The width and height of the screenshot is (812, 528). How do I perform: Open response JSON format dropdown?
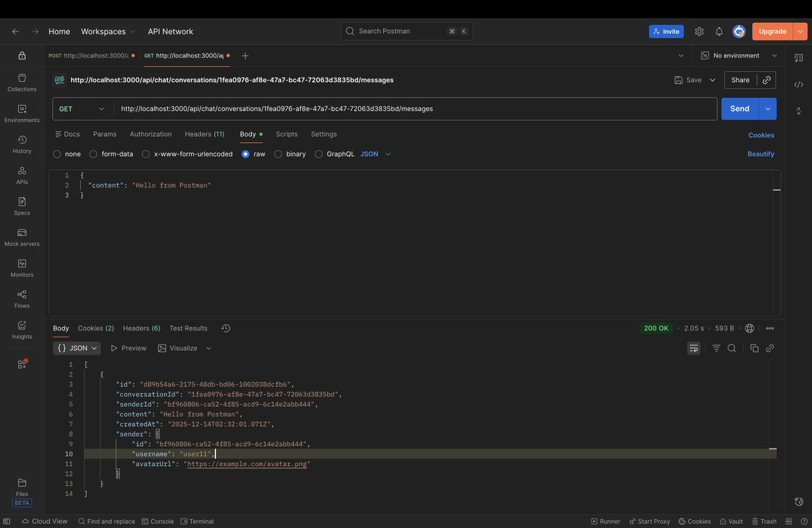pyautogui.click(x=77, y=349)
